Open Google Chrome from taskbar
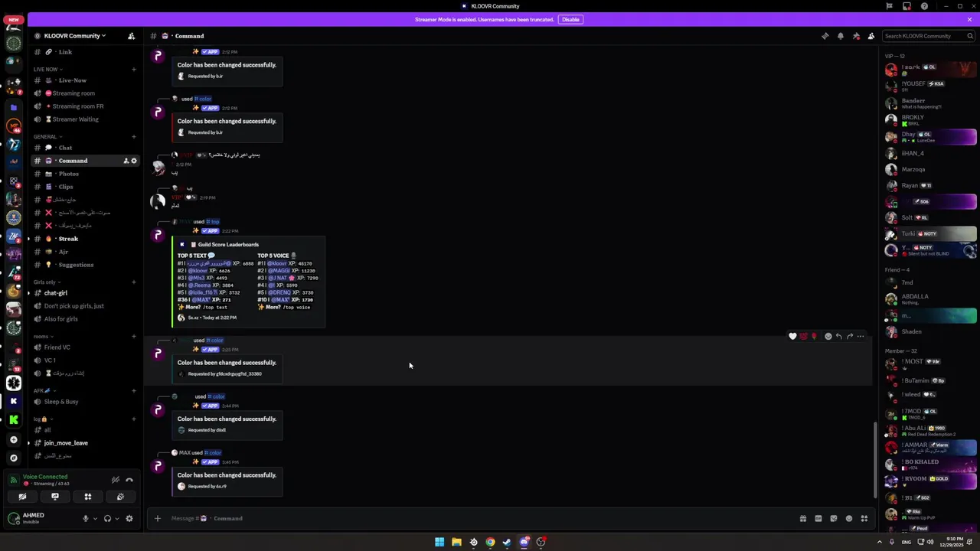 pyautogui.click(x=490, y=542)
